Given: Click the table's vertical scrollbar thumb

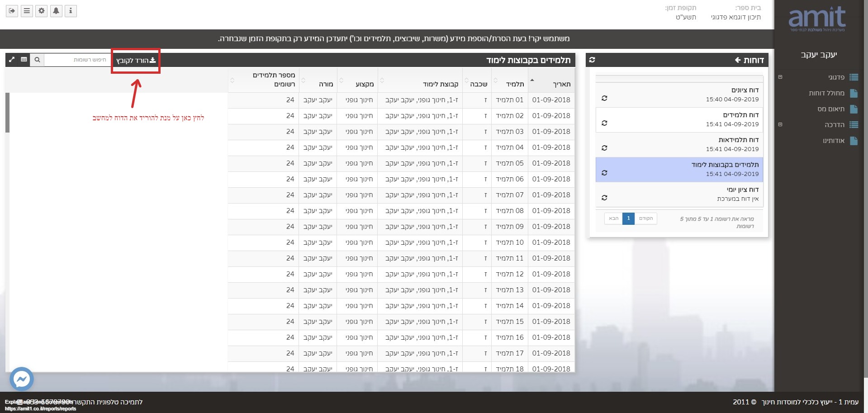Looking at the screenshot, I should 7,113.
